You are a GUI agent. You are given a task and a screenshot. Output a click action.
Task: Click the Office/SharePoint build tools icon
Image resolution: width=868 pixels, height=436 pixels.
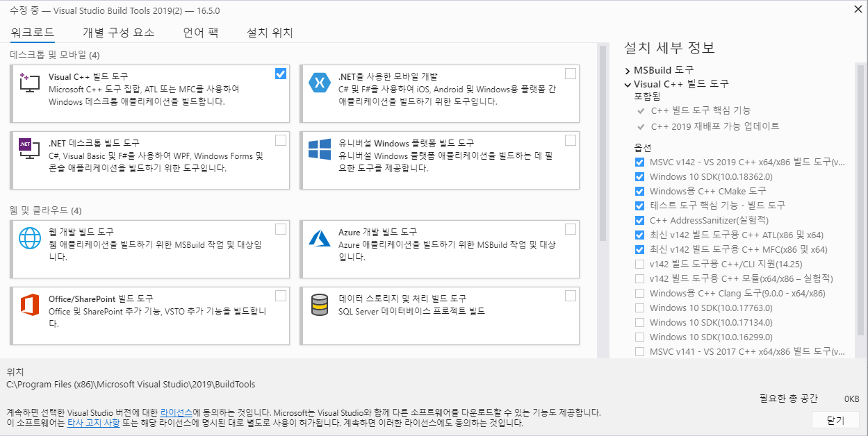tap(30, 305)
